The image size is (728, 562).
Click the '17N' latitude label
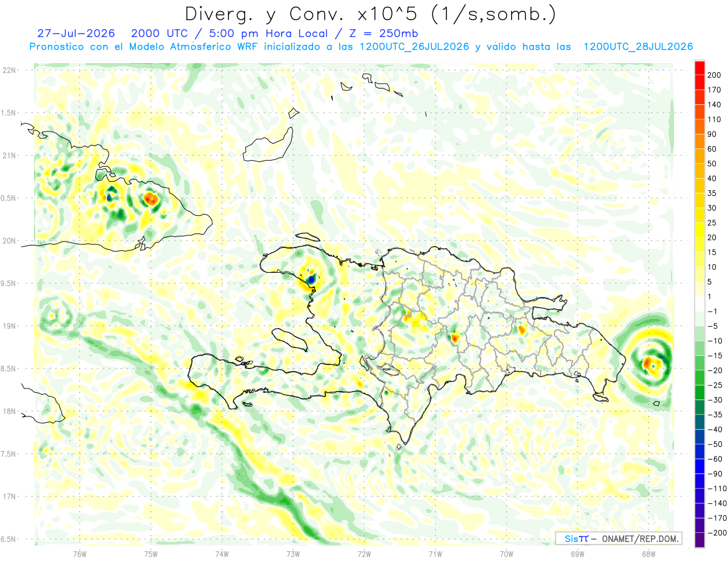pos(9,497)
